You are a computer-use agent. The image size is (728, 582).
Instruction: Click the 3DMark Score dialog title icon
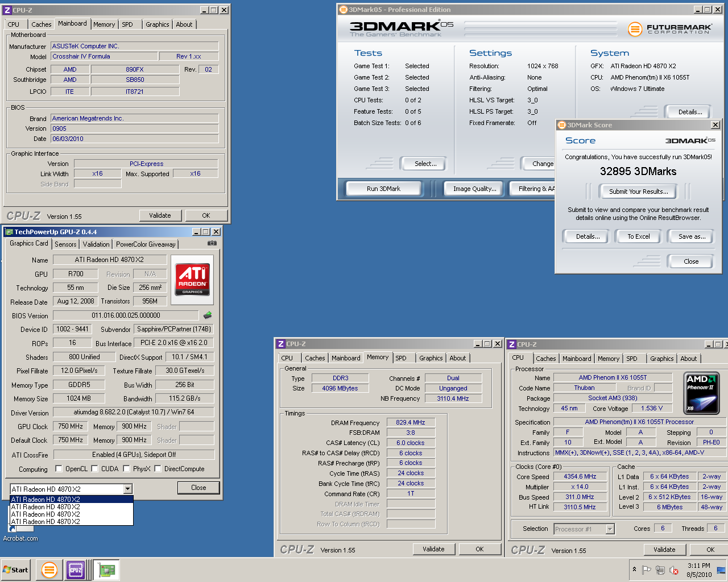[x=561, y=125]
